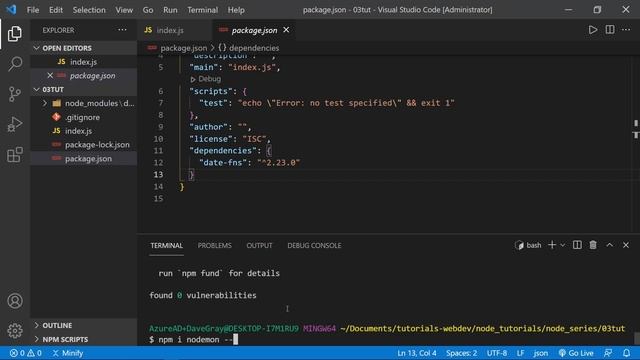Click the Minify status bar button
Screen dimensions: 640x360
tap(67, 353)
